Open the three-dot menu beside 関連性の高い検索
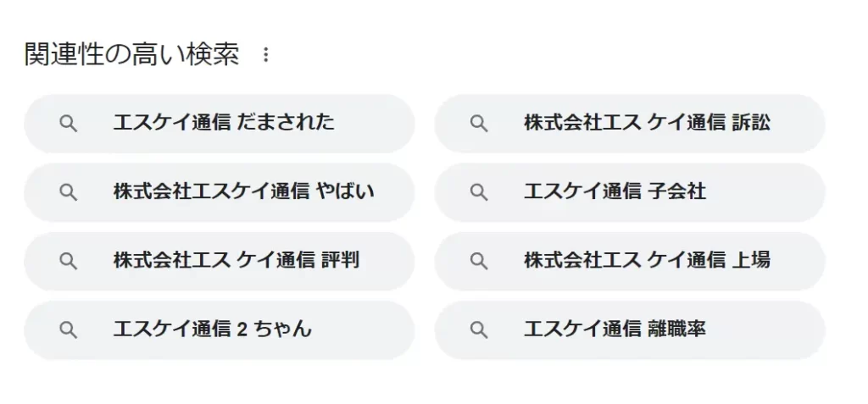The width and height of the screenshot is (868, 404). (265, 55)
